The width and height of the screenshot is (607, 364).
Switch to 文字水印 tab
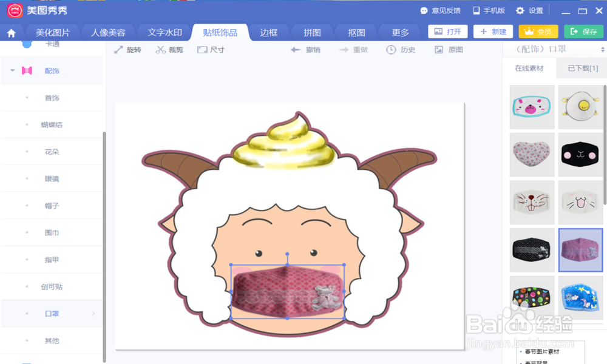pos(164,33)
